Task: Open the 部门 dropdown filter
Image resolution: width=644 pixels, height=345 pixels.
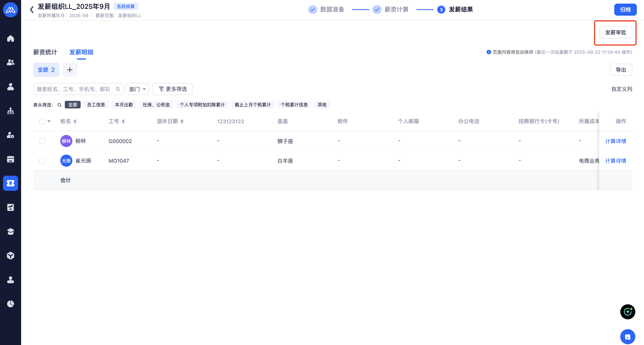Action: click(x=138, y=89)
